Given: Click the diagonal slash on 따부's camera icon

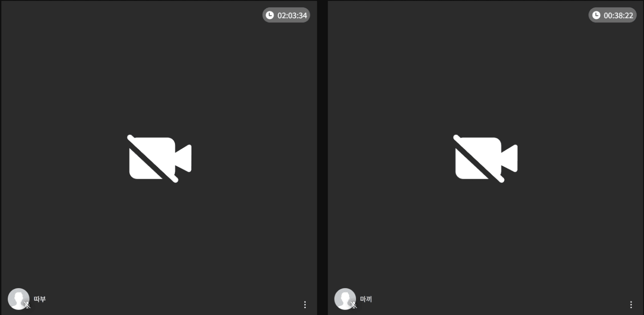Looking at the screenshot, I should [153, 159].
